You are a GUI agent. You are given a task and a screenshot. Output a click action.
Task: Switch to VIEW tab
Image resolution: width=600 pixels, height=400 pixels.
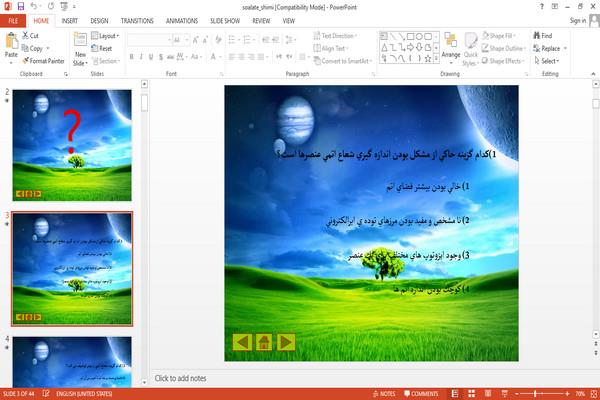(x=289, y=21)
